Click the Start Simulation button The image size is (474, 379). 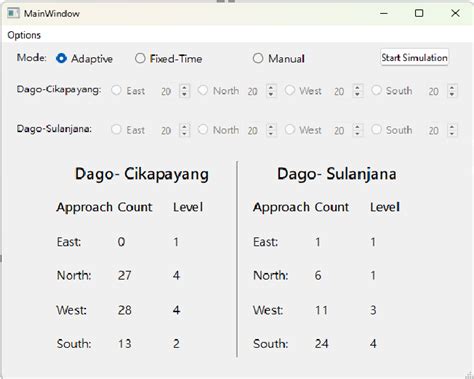414,57
